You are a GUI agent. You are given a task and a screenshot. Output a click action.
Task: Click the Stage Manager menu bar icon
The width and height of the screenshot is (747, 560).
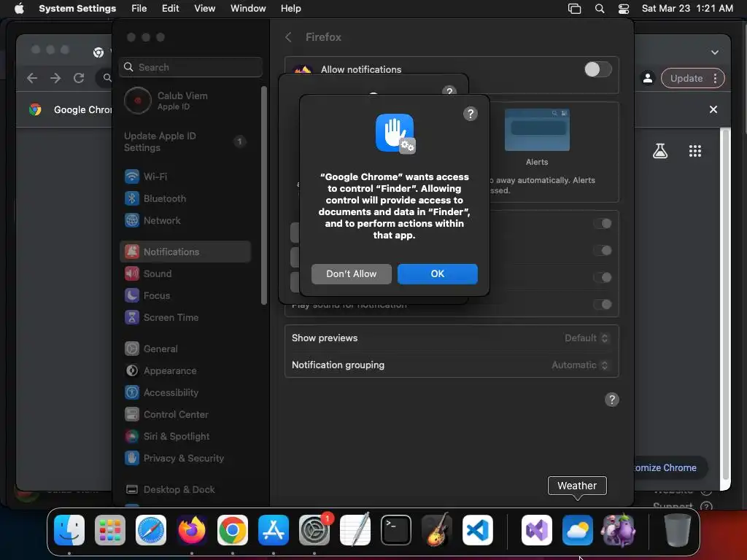(x=575, y=9)
